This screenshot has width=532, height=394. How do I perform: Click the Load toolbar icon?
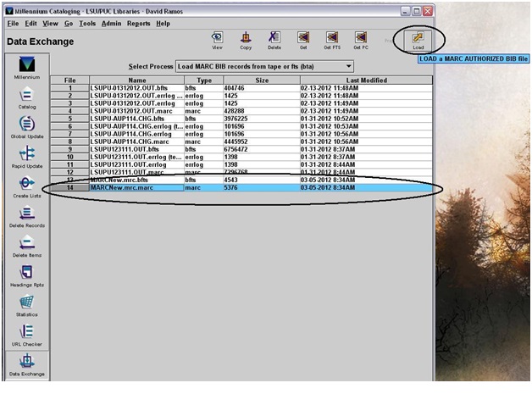[x=418, y=41]
